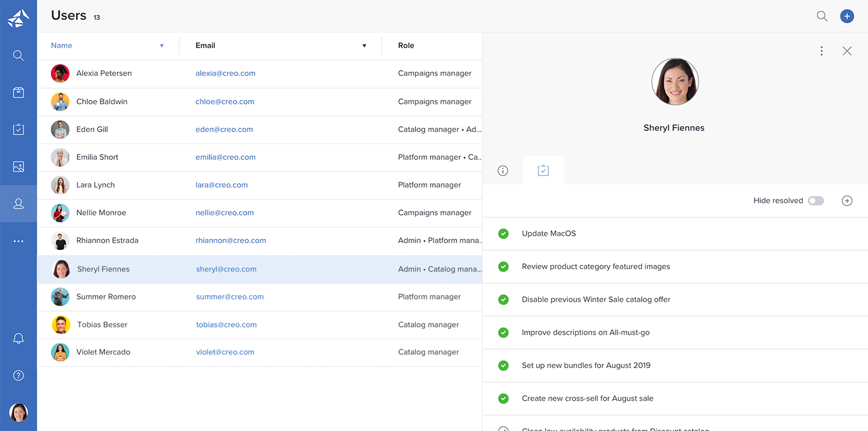868x431 pixels.
Task: Open the media images icon in sidebar
Action: pyautogui.click(x=19, y=167)
